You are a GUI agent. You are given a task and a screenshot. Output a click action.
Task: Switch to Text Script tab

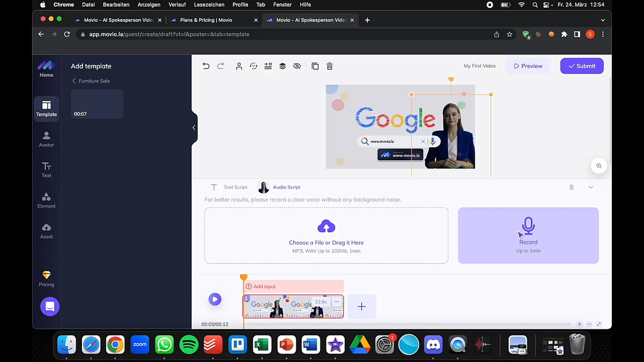[229, 187]
